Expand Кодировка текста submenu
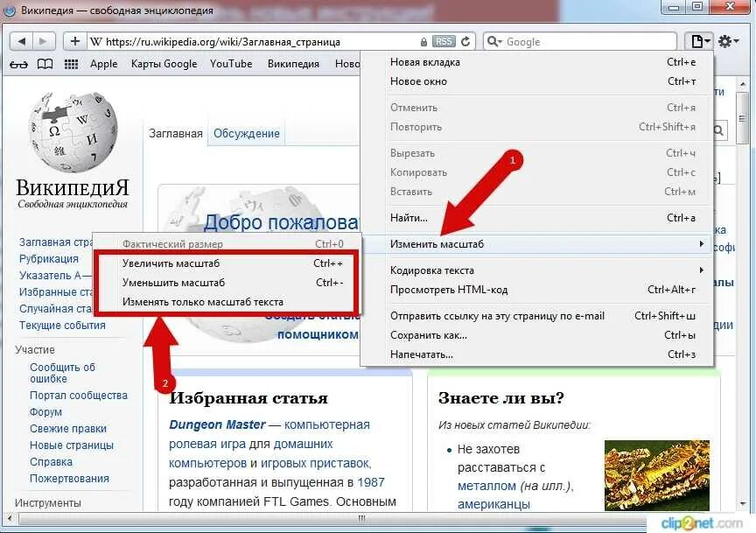 pos(537,270)
